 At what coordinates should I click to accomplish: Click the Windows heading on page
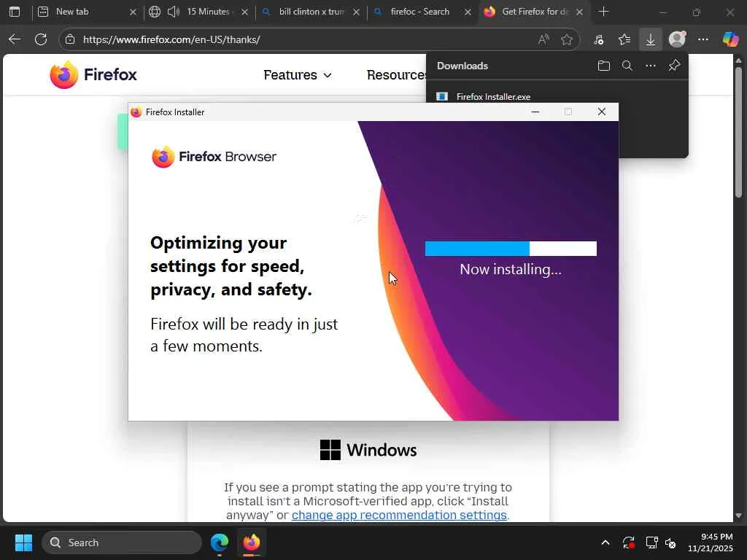coord(381,450)
